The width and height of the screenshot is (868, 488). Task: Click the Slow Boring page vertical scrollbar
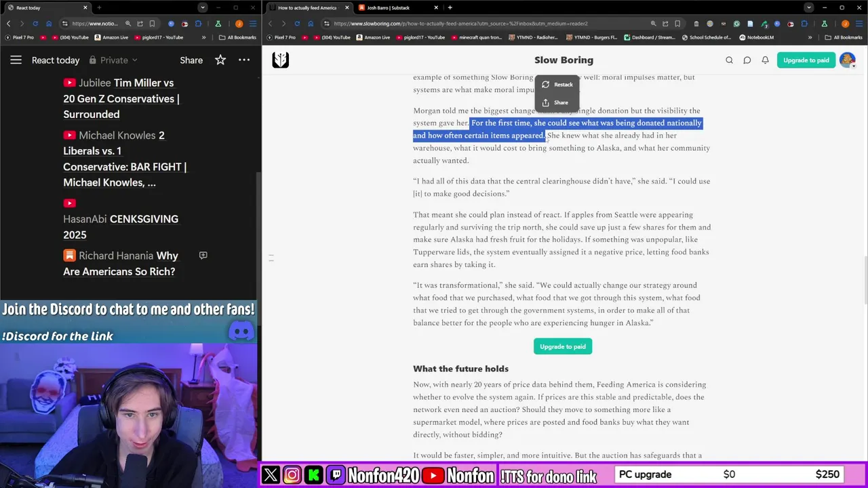click(865, 281)
